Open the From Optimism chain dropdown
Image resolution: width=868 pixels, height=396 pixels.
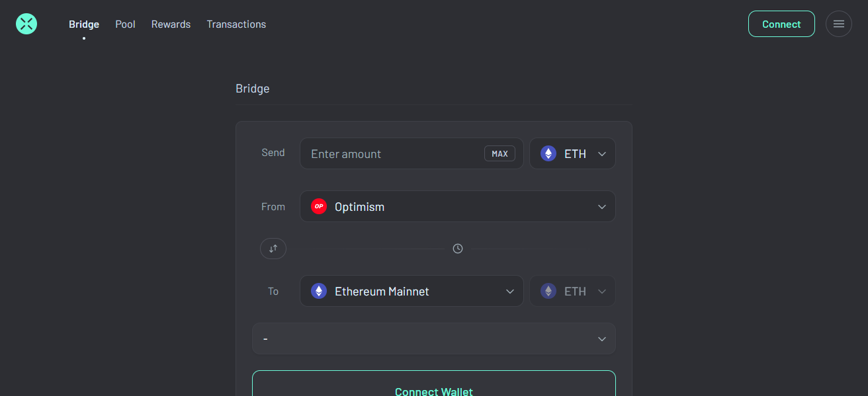click(x=458, y=206)
